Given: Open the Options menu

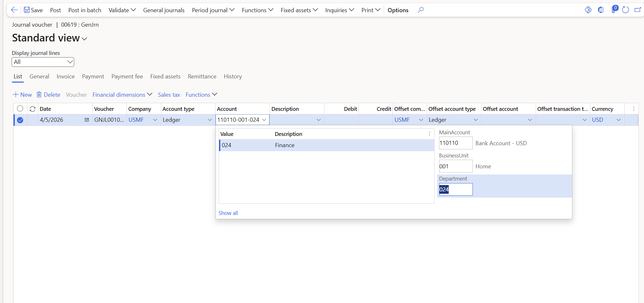Looking at the screenshot, I should click(398, 10).
